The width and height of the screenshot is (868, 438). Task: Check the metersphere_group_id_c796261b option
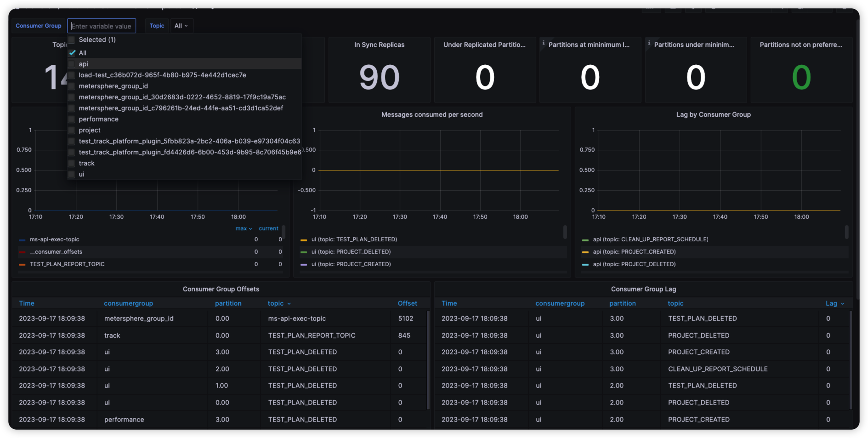(72, 108)
